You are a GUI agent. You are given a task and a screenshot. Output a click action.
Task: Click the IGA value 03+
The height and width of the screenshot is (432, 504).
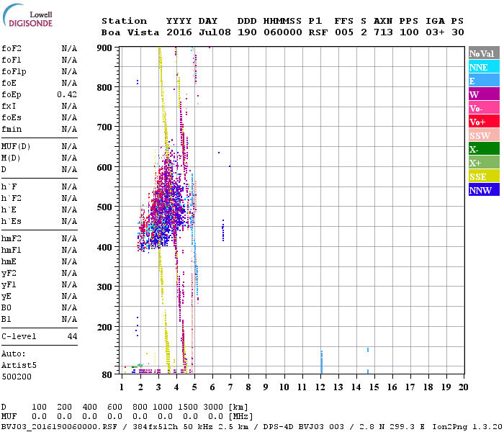[x=435, y=32]
